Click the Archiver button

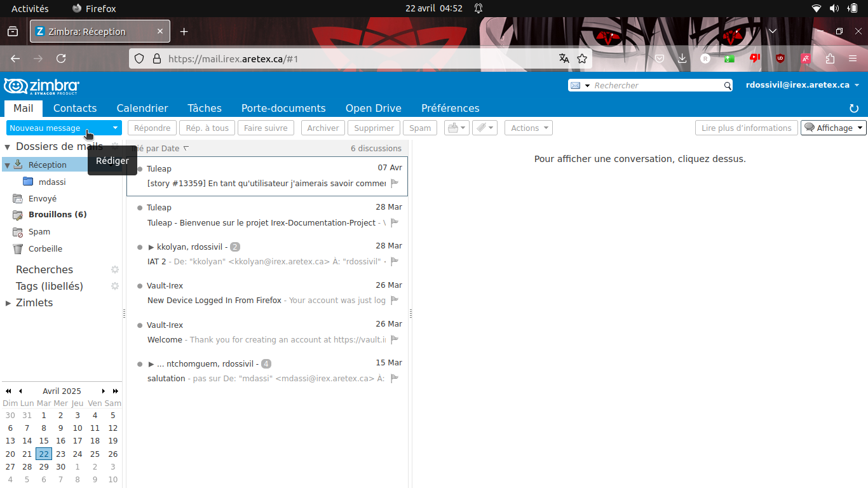pos(323,128)
